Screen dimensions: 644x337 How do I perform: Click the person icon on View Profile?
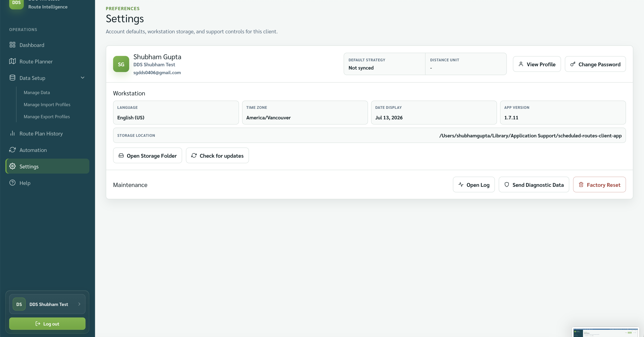[x=521, y=64]
